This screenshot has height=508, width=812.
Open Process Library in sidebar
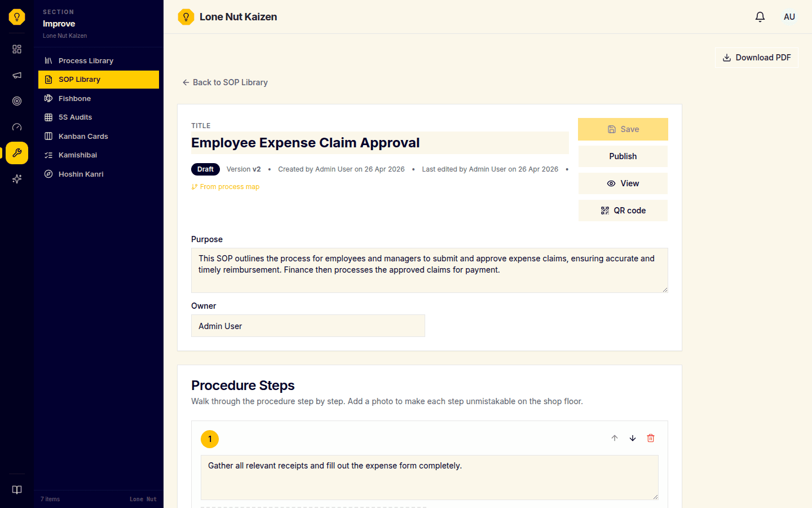pos(99,60)
